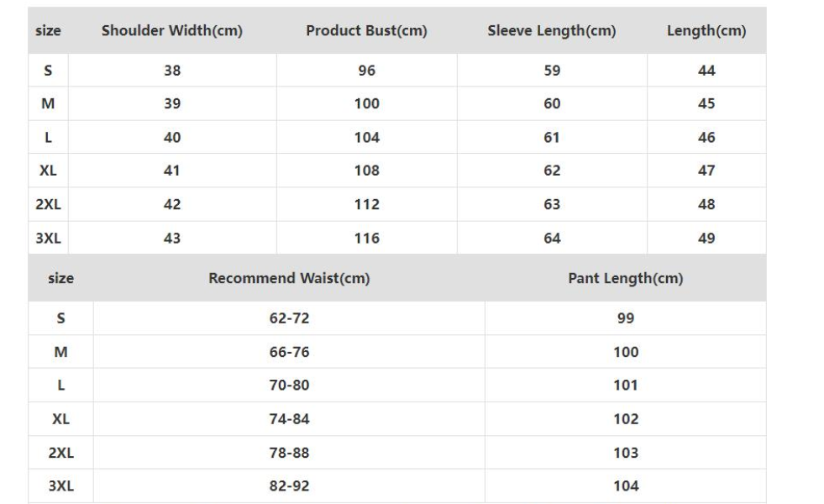The height and width of the screenshot is (504, 824).
Task: Click the Product Bust(cm) column header
Action: point(366,31)
